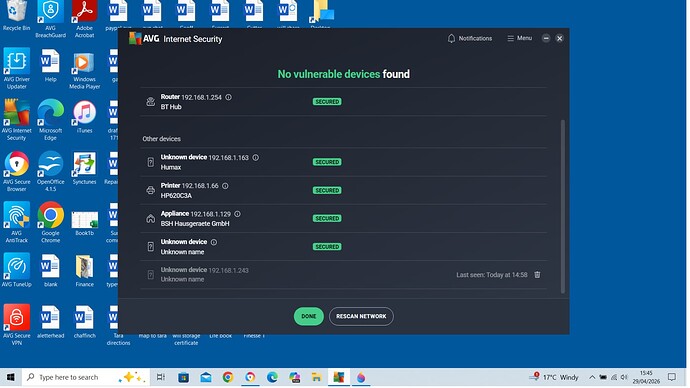Click the green DONE button
Viewport: 690px width, 388px height.
[x=308, y=316]
